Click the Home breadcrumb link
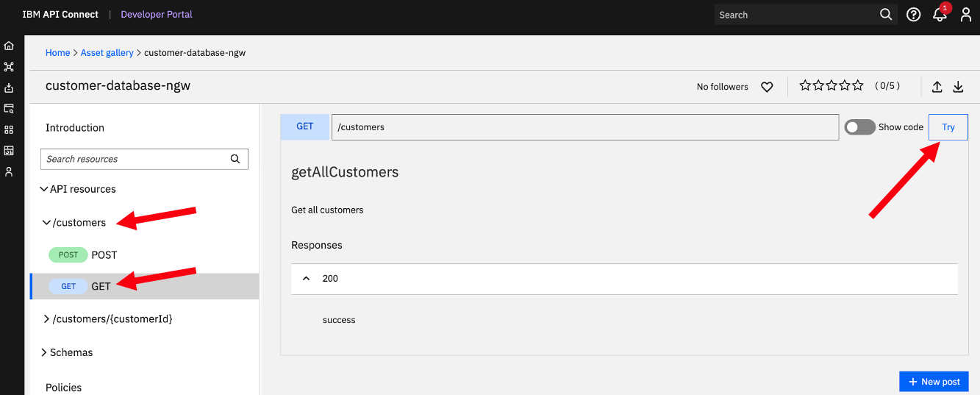 pyautogui.click(x=58, y=53)
